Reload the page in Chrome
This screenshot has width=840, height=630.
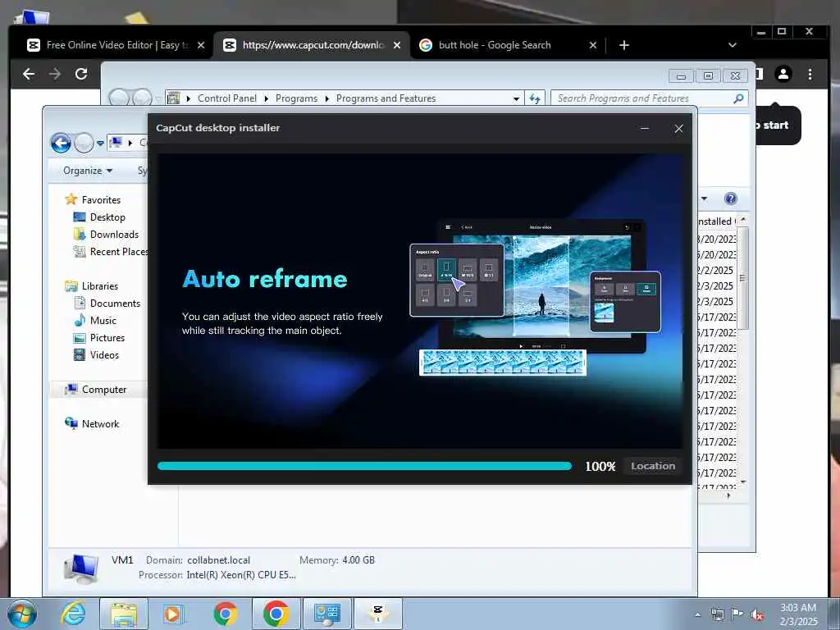click(x=81, y=74)
